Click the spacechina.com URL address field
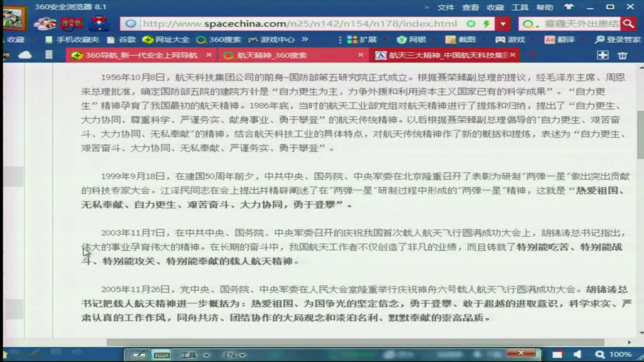This screenshot has width=644, height=362. (300, 23)
